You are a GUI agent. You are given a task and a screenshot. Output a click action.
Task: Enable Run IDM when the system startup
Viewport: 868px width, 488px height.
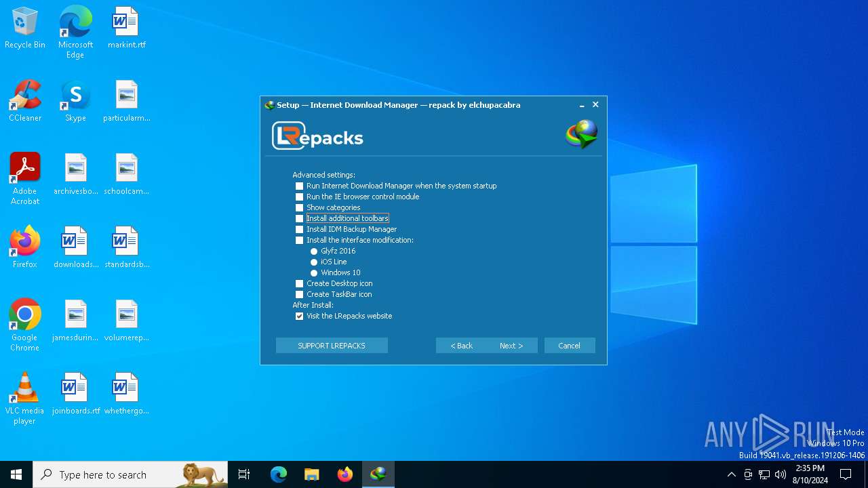[x=299, y=186]
